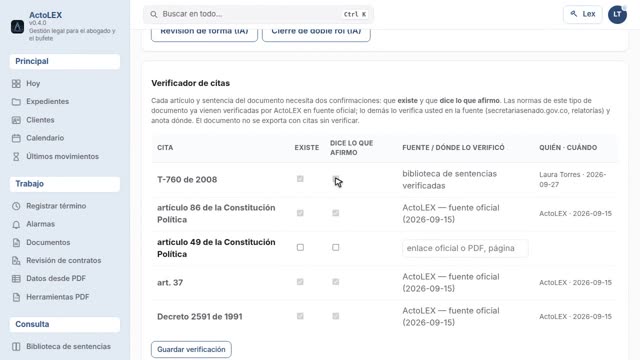Go to Clientes icon in sidebar
The height and width of the screenshot is (360, 640).
[16, 120]
